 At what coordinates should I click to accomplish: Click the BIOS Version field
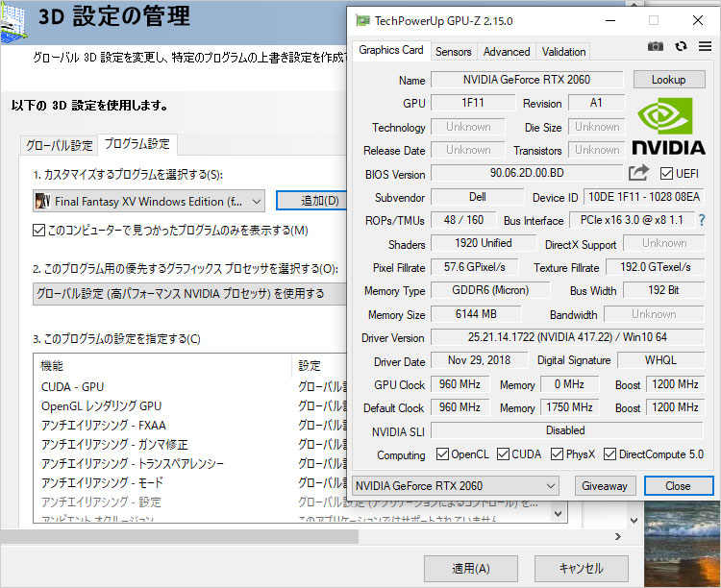click(x=527, y=173)
